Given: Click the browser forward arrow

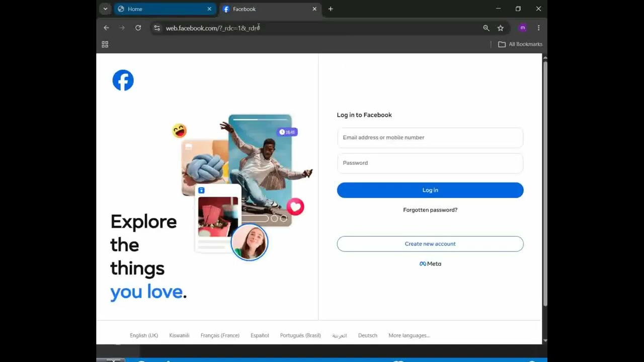Looking at the screenshot, I should click(122, 28).
